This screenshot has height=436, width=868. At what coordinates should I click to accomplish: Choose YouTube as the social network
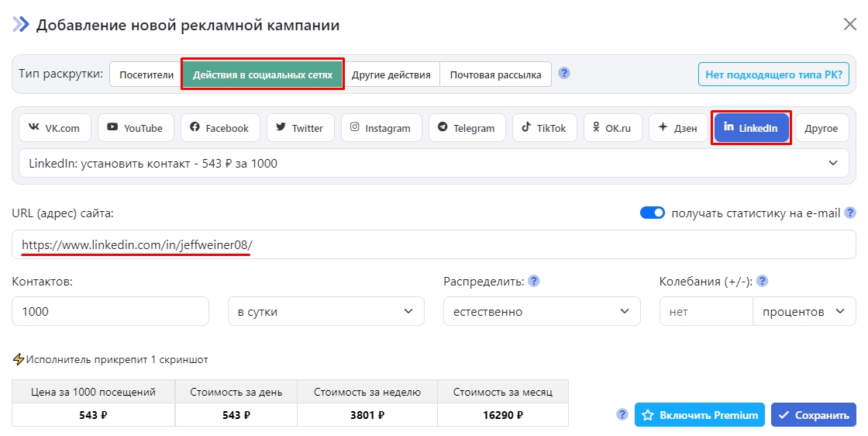click(135, 128)
